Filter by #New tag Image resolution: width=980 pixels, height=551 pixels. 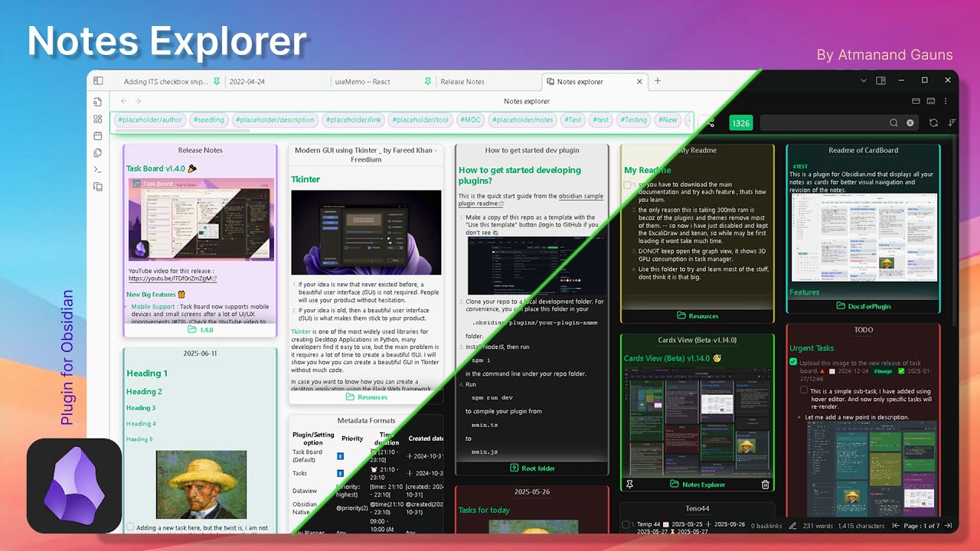click(668, 120)
